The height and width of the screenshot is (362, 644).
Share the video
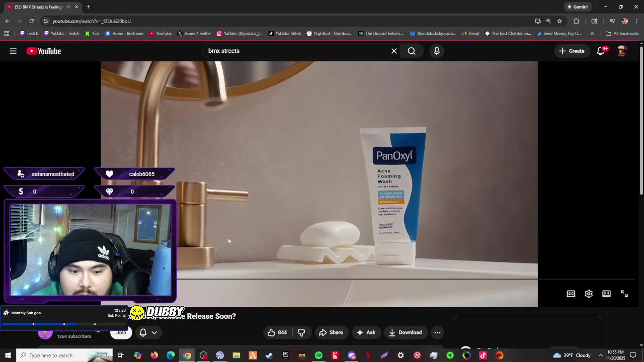(331, 332)
